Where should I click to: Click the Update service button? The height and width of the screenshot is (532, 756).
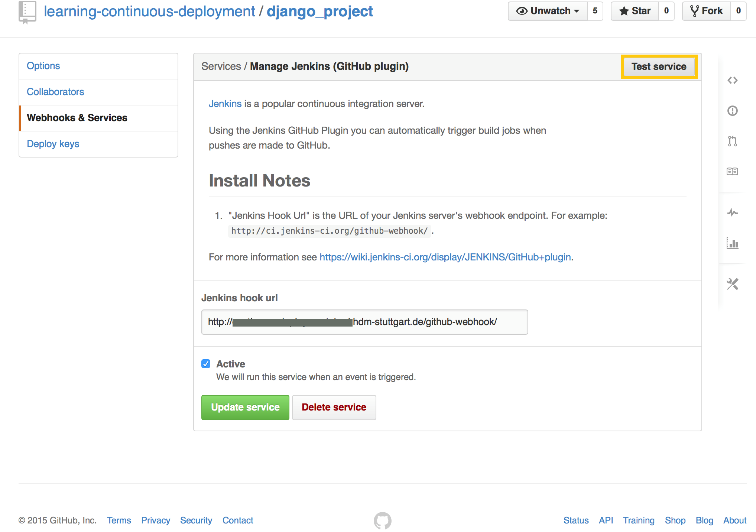coord(245,408)
